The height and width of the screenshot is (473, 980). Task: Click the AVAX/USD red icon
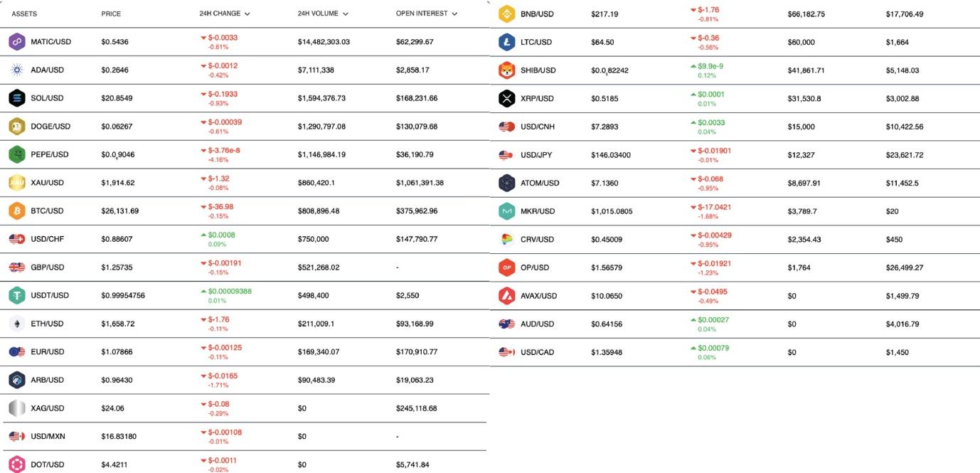tap(506, 296)
